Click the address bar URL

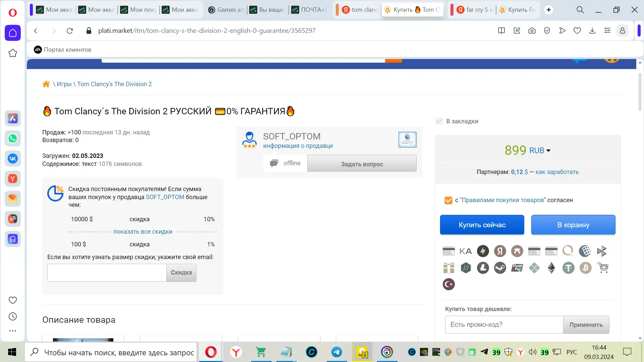[x=207, y=31]
